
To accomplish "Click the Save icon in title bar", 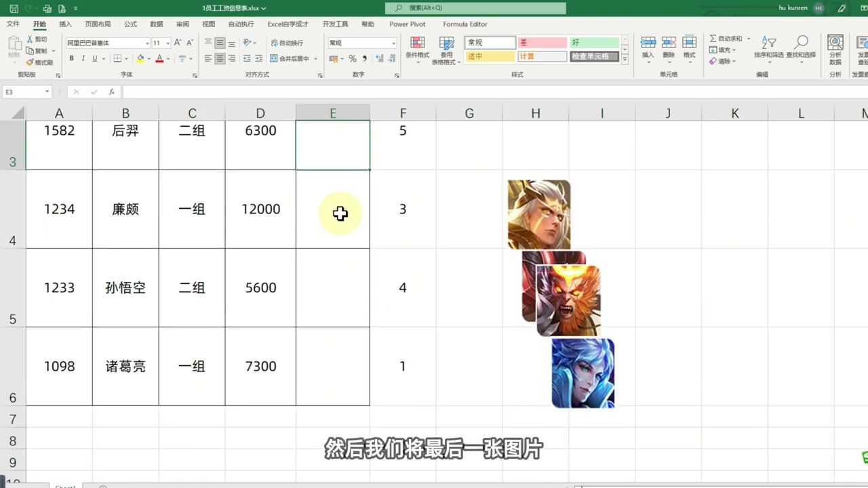I will tap(14, 9).
